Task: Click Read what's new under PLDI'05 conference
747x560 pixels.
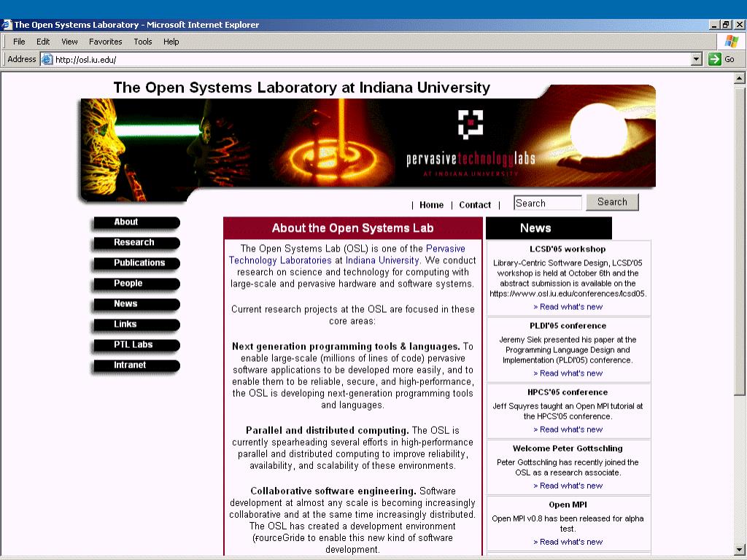Action: (x=568, y=373)
